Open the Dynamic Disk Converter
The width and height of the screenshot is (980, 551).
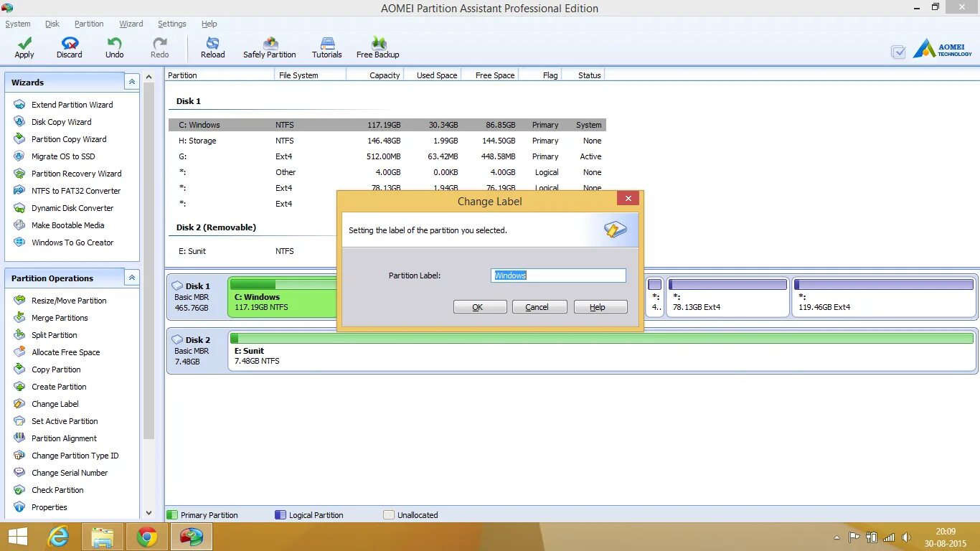(72, 208)
